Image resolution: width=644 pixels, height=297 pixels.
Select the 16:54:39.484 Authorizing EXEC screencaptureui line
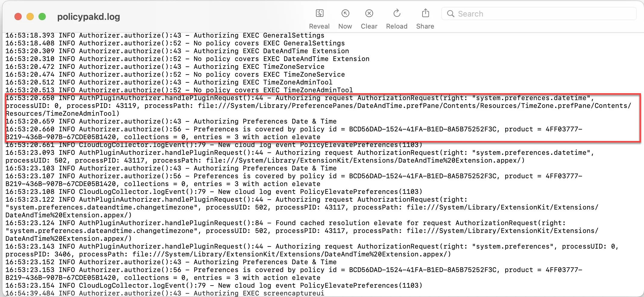[x=165, y=293]
